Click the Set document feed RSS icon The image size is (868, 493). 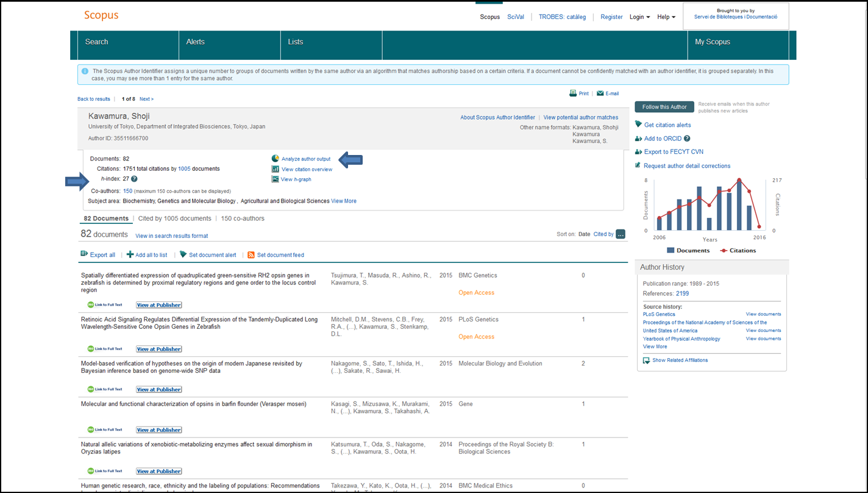click(x=251, y=255)
